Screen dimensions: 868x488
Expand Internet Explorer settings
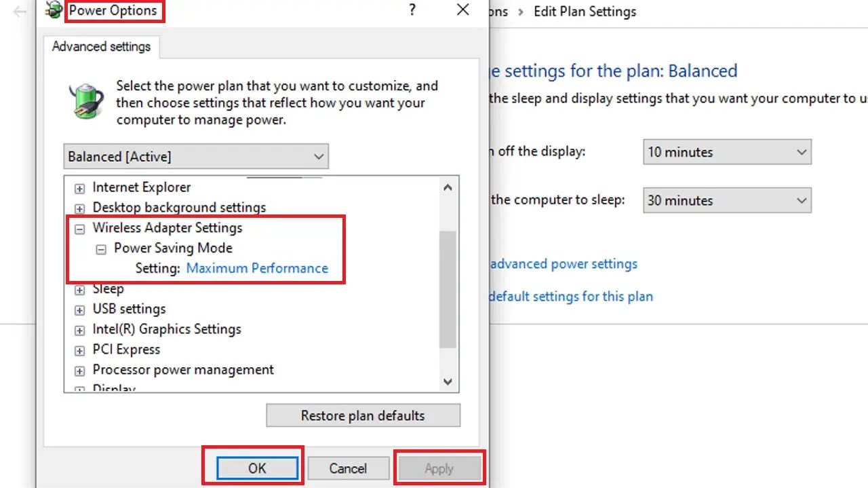(79, 188)
